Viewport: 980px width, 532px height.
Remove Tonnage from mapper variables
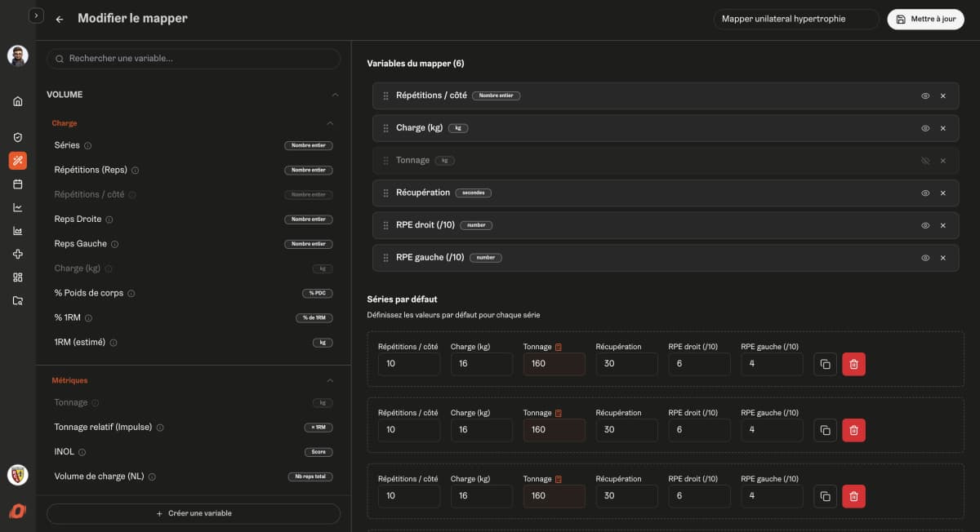[943, 161]
